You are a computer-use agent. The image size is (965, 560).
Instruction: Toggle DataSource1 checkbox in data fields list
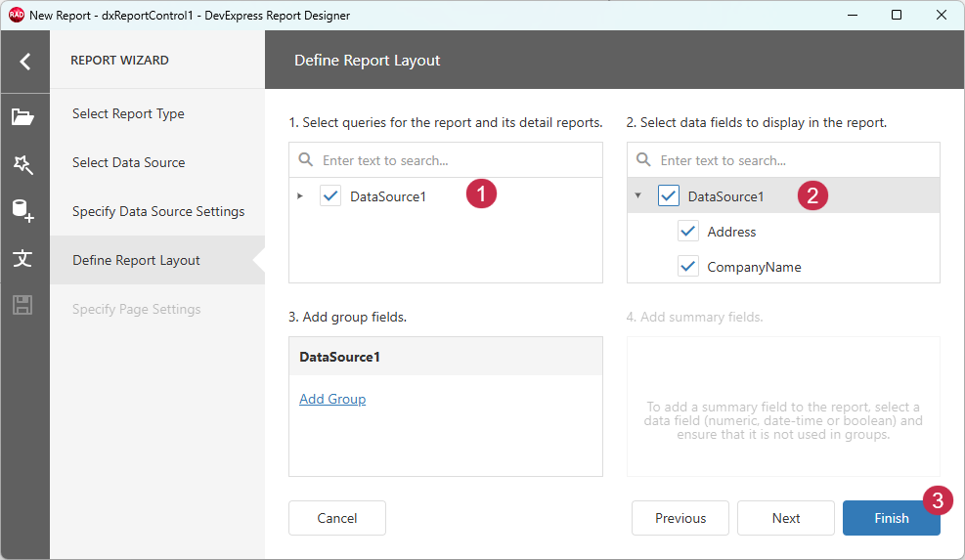(669, 196)
